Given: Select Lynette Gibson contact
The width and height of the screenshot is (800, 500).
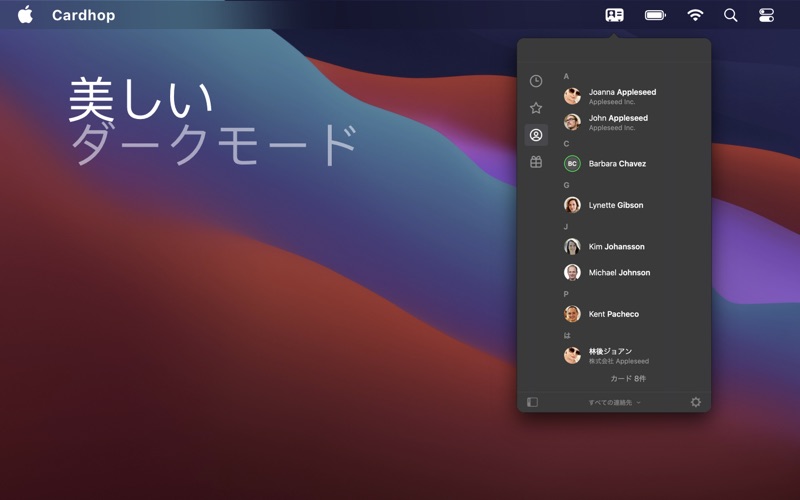Looking at the screenshot, I should (632, 205).
